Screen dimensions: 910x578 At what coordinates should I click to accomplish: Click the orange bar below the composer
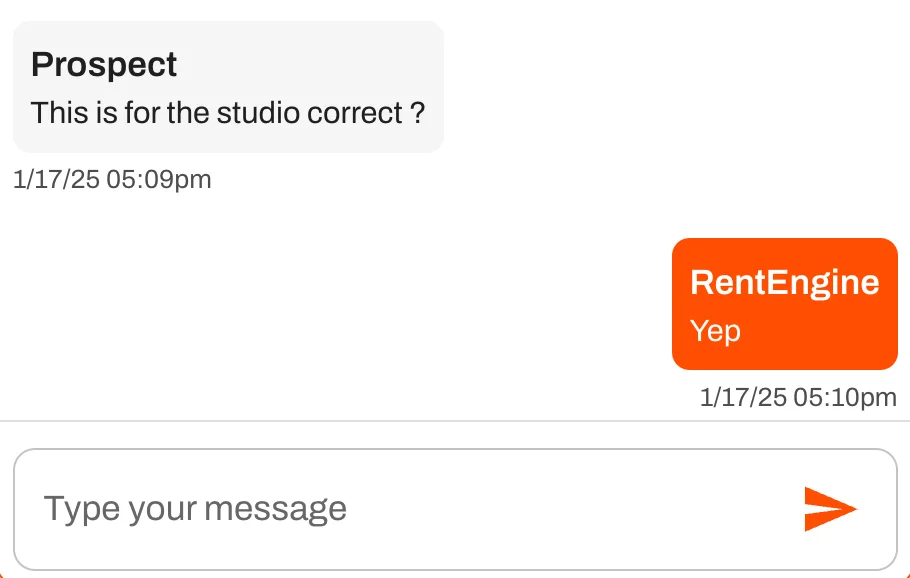click(x=455, y=574)
